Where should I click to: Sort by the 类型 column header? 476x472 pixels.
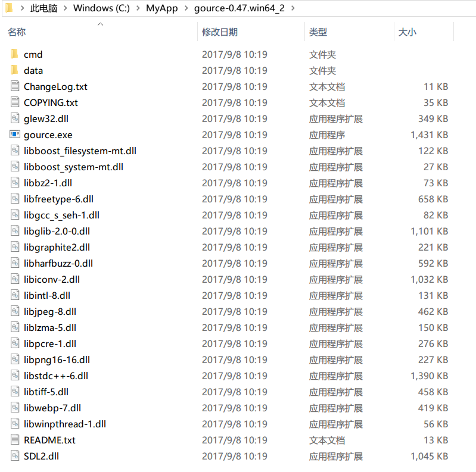coord(318,32)
